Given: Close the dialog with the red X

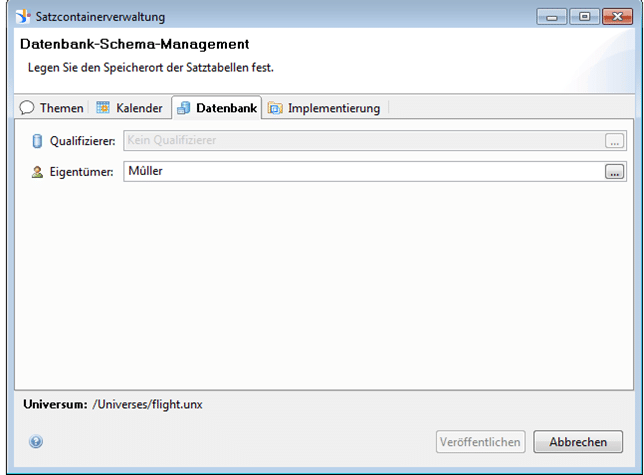Looking at the screenshot, I should coord(618,17).
